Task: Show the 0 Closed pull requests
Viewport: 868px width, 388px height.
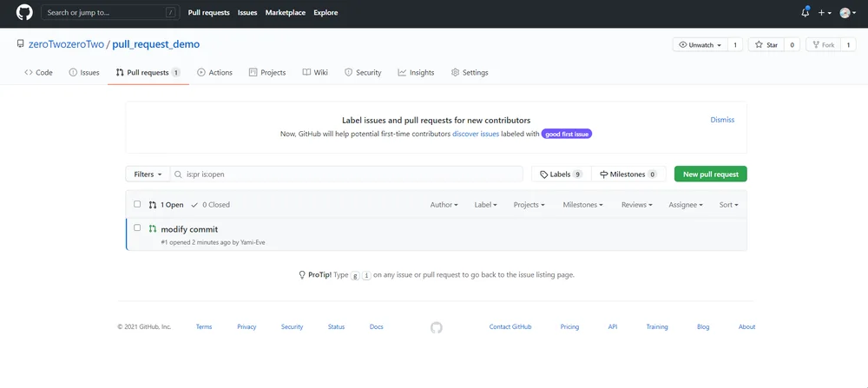Action: 210,205
